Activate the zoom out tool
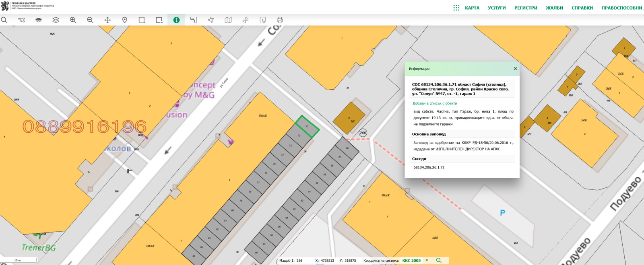Screen dimensions: 644x265 click(x=90, y=20)
